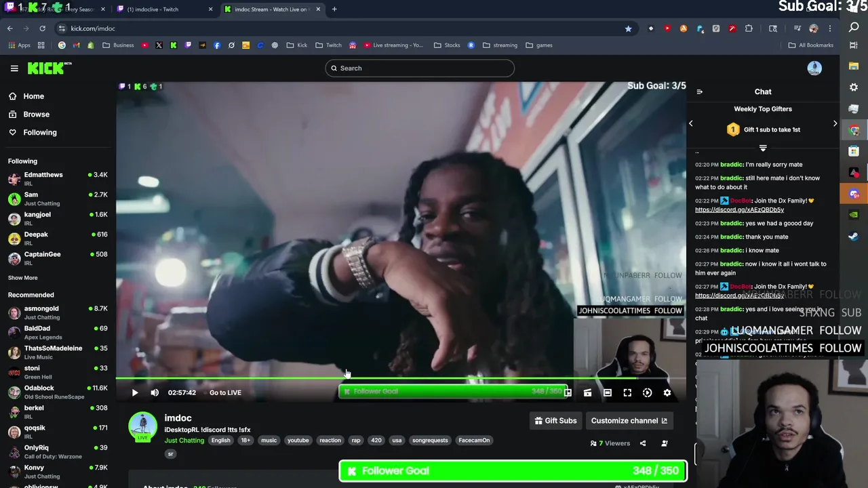Jump to live with Go to LIVE
Screen dimensions: 868x488
[225, 392]
